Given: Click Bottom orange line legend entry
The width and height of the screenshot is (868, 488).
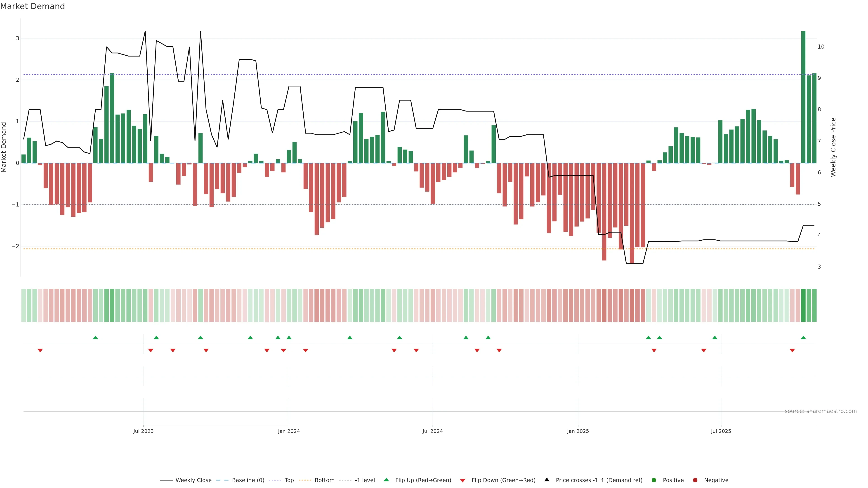Looking at the screenshot, I should tap(324, 480).
